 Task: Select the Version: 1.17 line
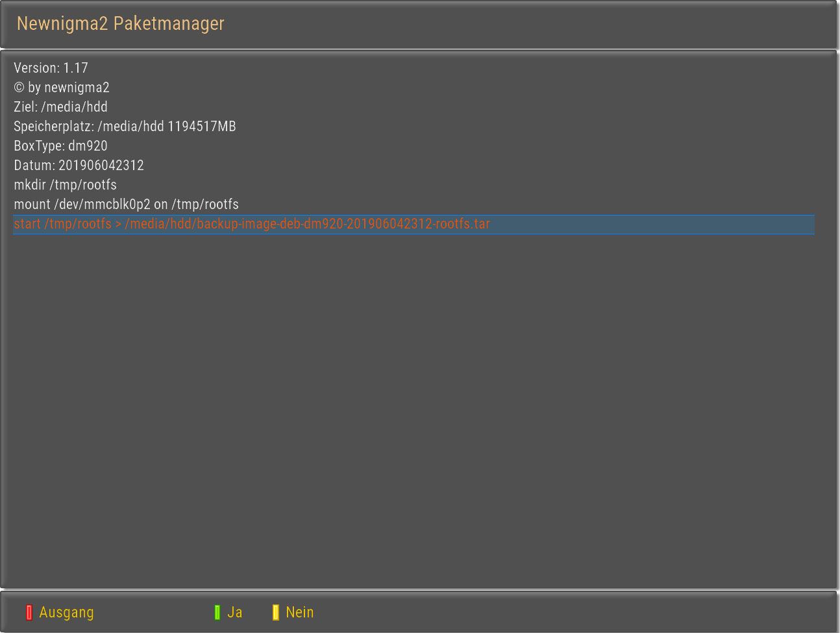pyautogui.click(x=51, y=68)
